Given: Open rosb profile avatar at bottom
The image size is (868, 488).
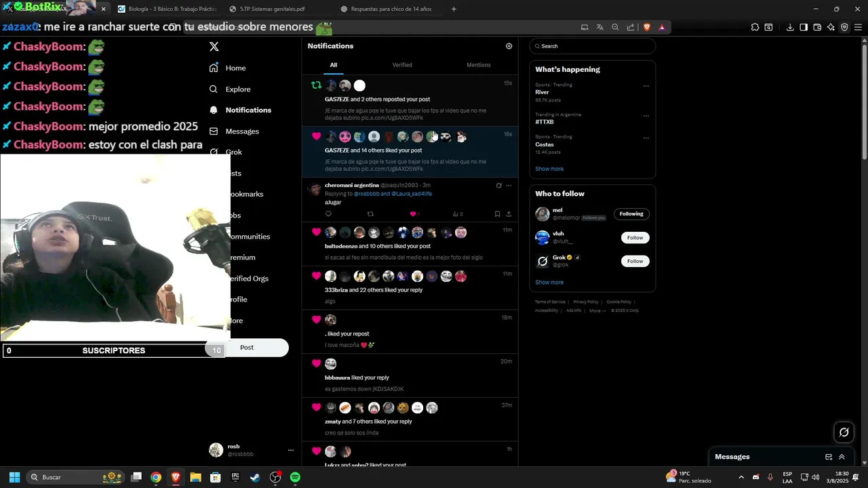Looking at the screenshot, I should 216,450.
